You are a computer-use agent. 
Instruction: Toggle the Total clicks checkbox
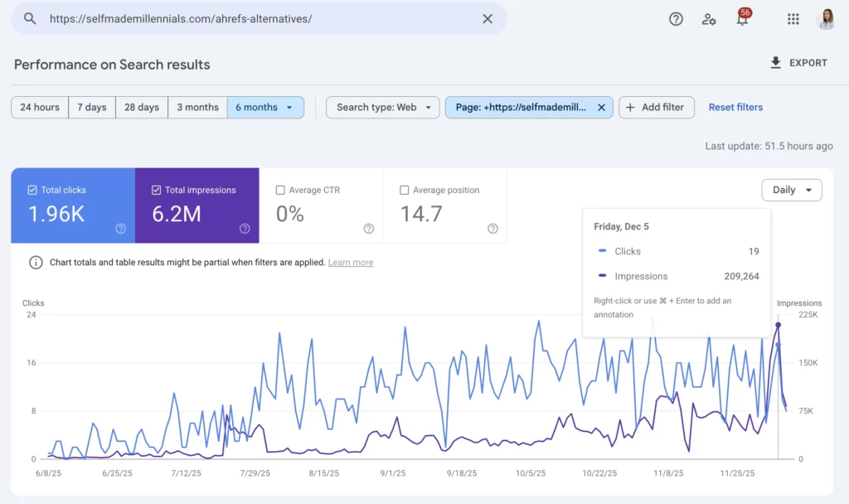[x=32, y=190]
